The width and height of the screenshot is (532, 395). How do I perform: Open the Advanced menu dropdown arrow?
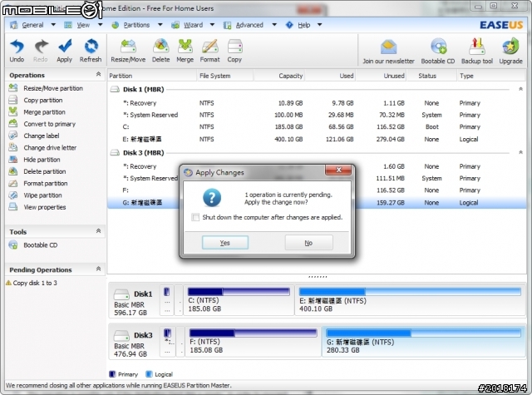(x=274, y=25)
